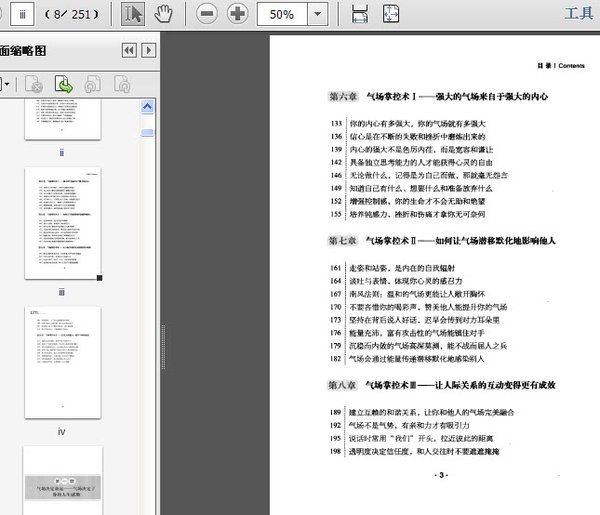Click the thumbnail panel's delete page icon
The width and height of the screenshot is (600, 515).
[33, 85]
